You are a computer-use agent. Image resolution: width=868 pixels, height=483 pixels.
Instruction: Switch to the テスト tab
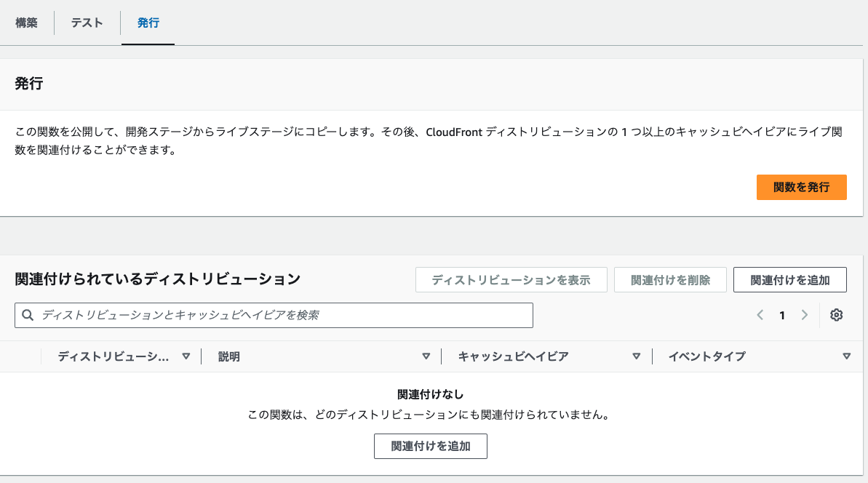87,23
